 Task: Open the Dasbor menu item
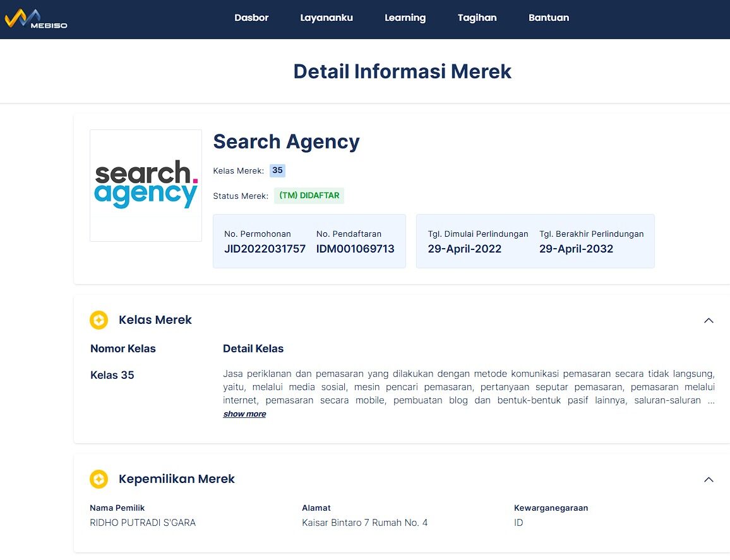[251, 18]
